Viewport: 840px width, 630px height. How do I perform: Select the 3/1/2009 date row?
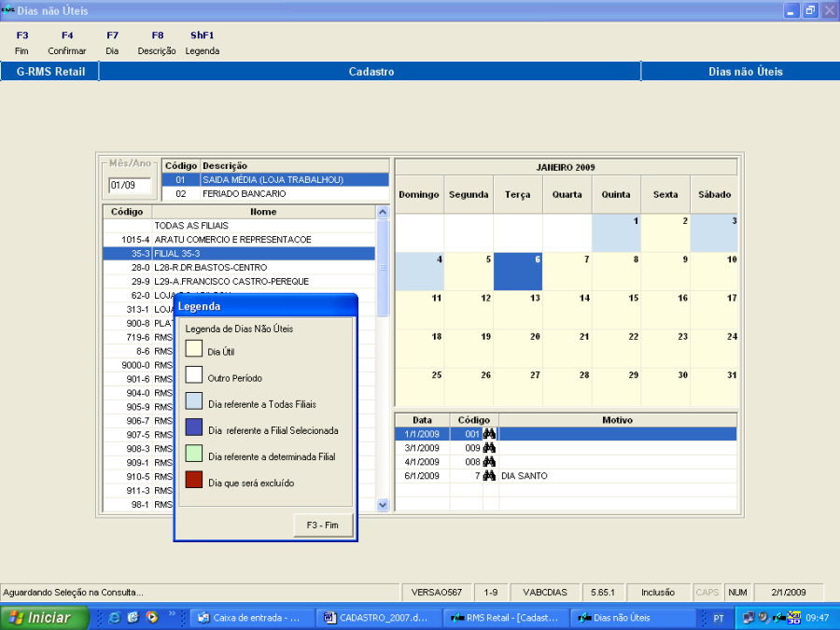coord(566,448)
